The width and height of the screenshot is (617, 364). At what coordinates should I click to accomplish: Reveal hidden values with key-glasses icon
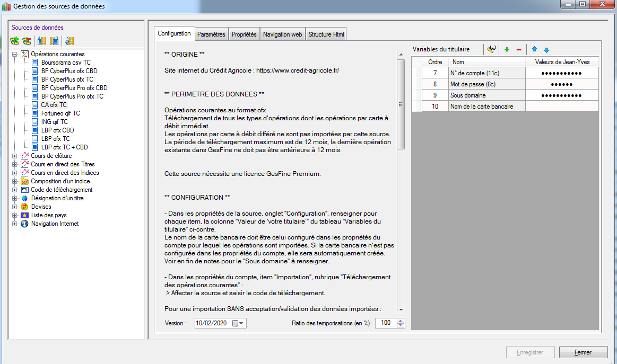click(491, 49)
